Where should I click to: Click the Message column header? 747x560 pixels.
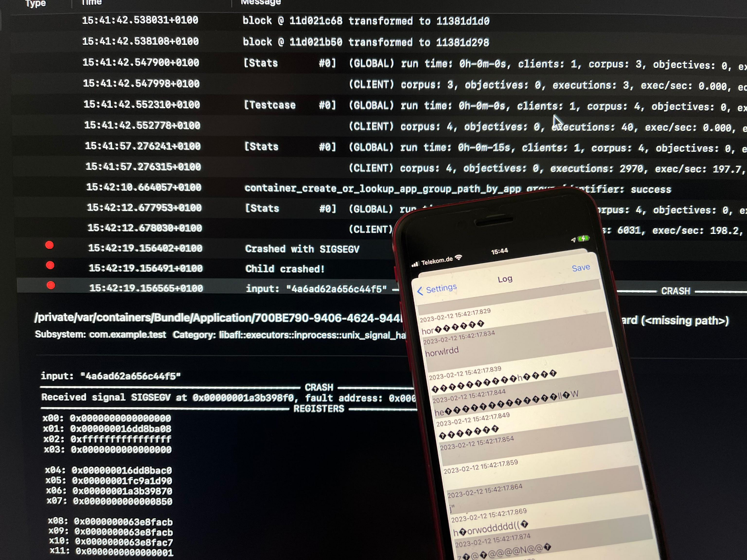click(x=261, y=3)
